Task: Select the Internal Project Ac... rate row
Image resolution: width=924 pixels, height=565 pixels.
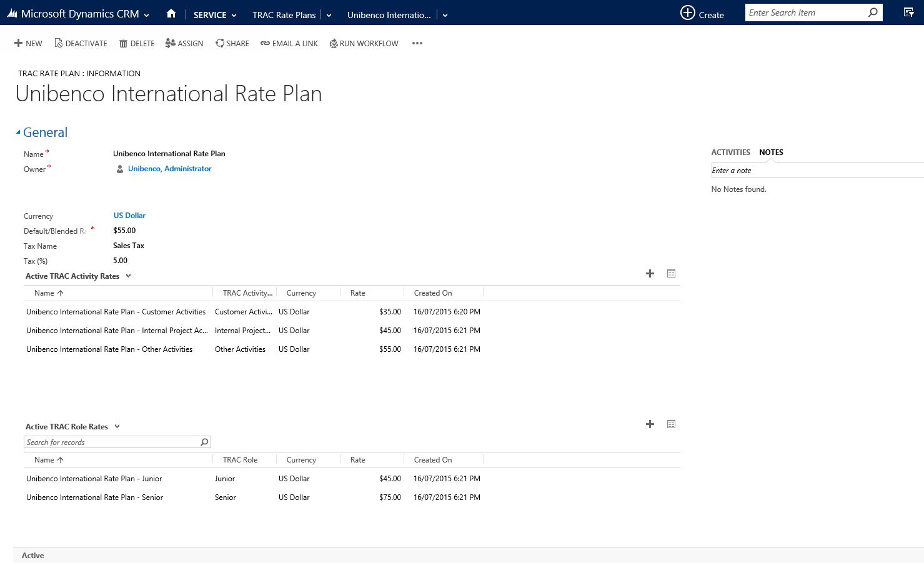Action: tap(352, 330)
